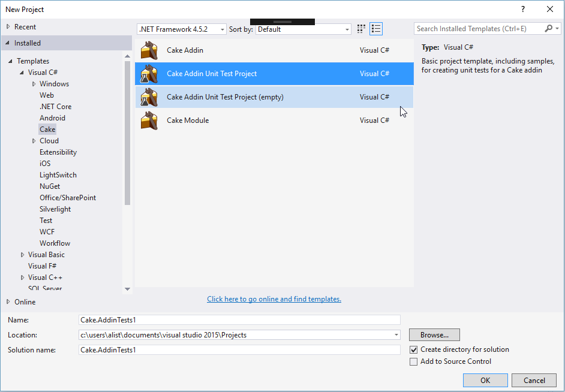Select the Workflow template category
The height and width of the screenshot is (392, 565).
(55, 243)
